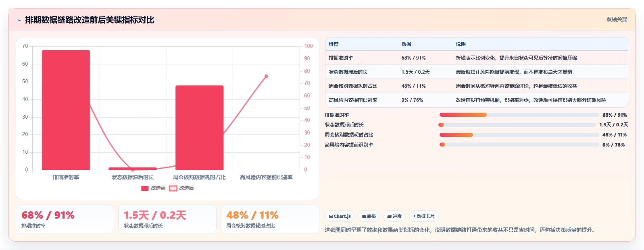Click the note starting 周会时间从核对

tap(516, 86)
